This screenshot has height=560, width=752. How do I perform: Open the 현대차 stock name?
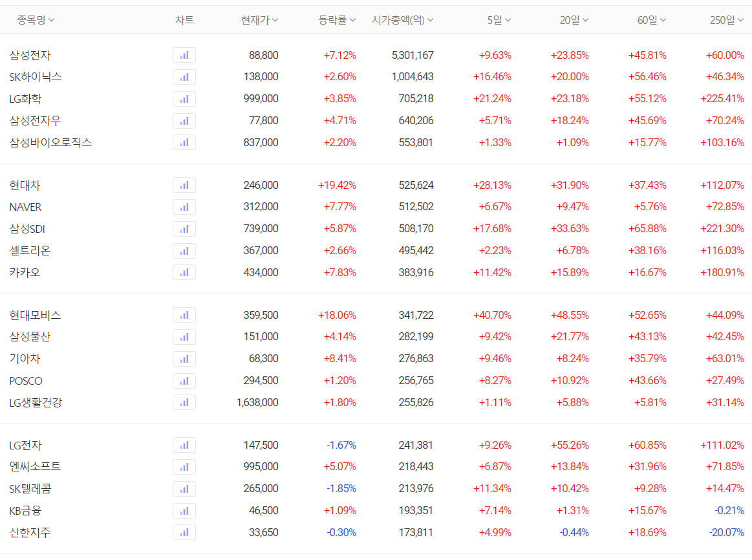[x=25, y=185]
